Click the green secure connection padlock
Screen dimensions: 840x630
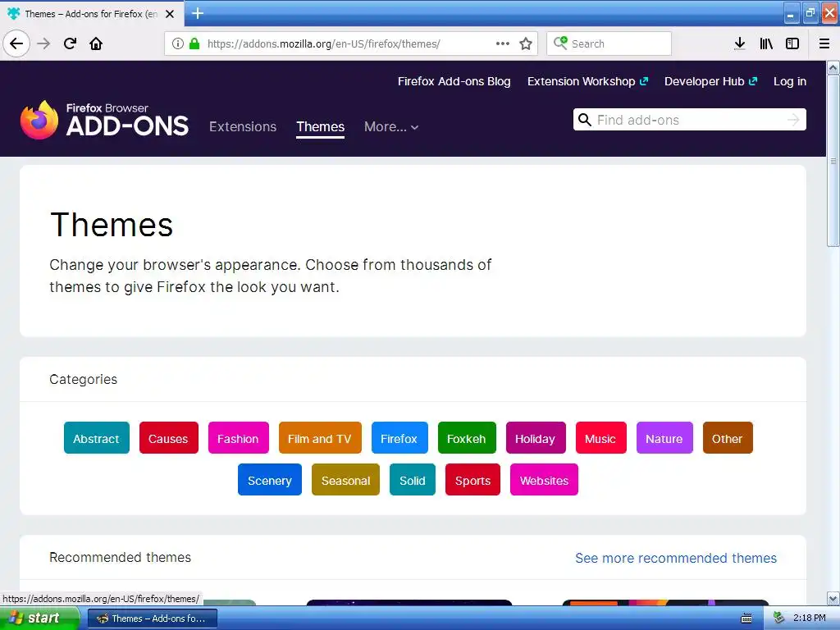tap(194, 43)
